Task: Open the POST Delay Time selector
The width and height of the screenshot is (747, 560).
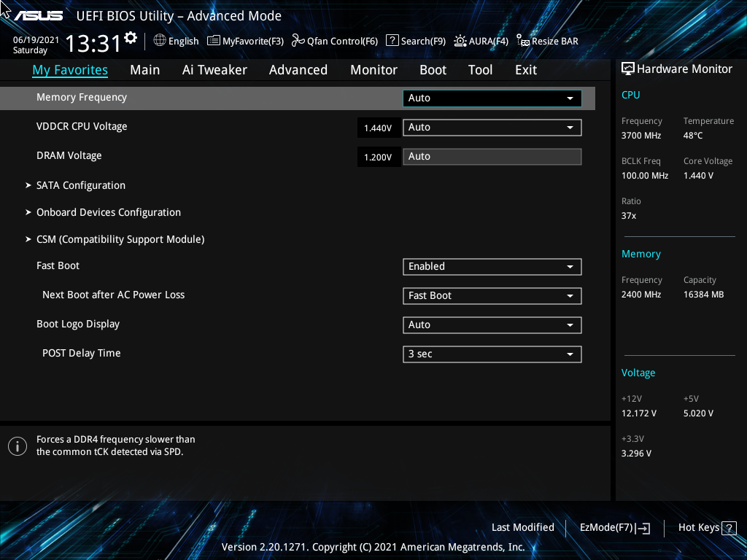Action: [x=492, y=354]
